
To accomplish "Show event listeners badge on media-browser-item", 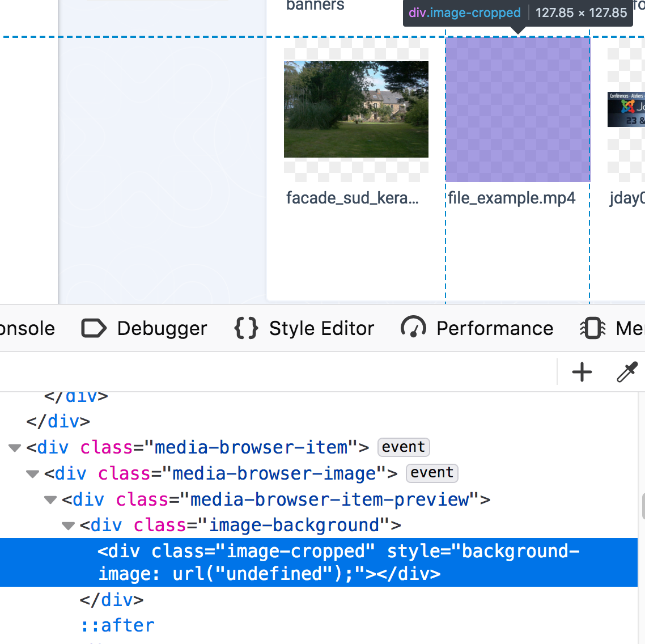I will (x=404, y=447).
